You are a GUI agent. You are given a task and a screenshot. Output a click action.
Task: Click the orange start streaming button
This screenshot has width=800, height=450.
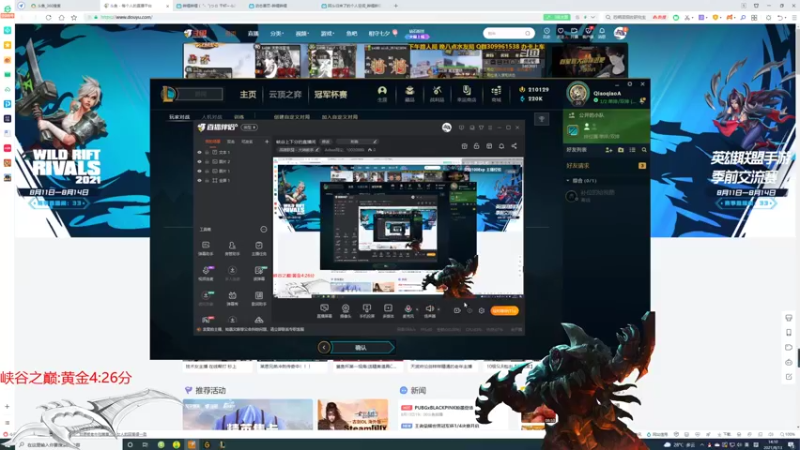tap(504, 310)
